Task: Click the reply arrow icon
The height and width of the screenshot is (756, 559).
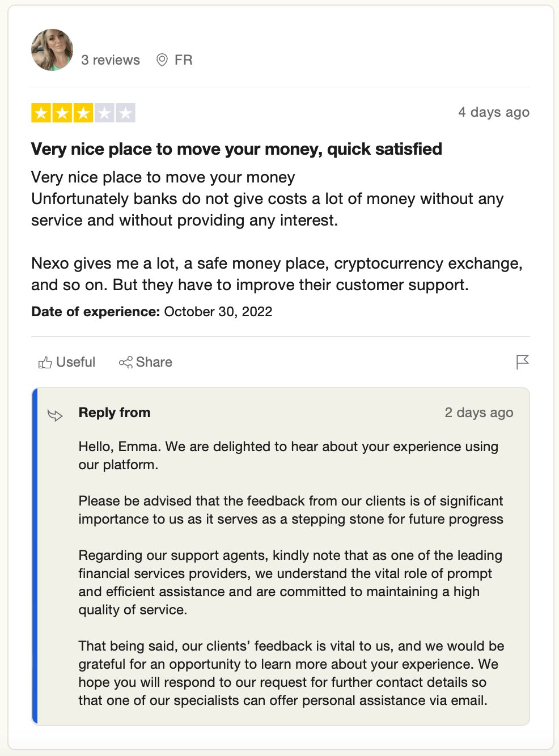Action: click(55, 415)
